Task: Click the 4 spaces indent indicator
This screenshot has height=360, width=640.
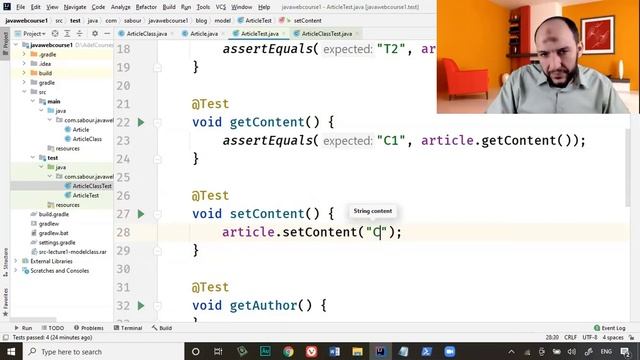Action: (613, 338)
